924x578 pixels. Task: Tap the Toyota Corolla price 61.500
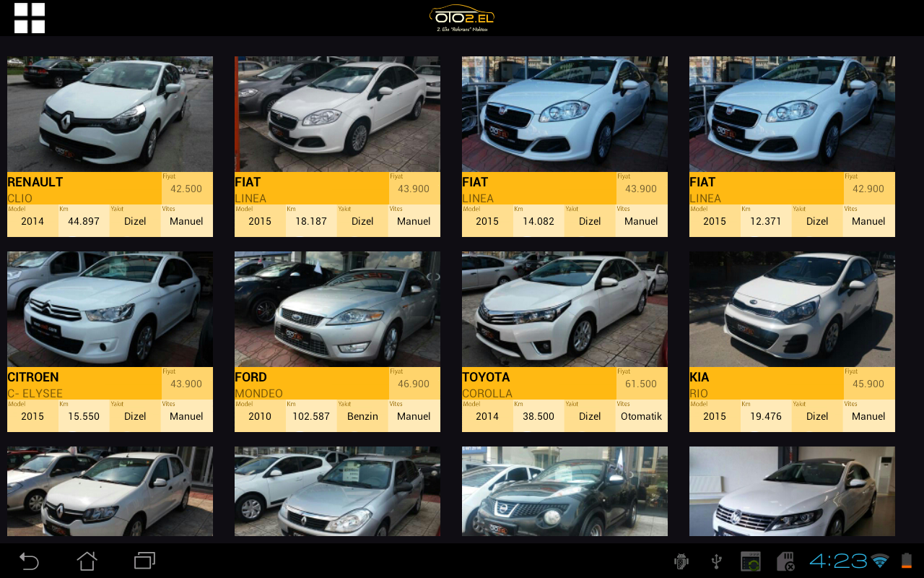click(641, 384)
